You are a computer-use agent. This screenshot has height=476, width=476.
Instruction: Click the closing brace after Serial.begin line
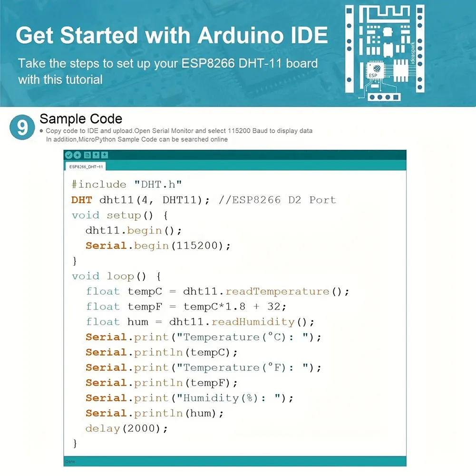(x=75, y=261)
